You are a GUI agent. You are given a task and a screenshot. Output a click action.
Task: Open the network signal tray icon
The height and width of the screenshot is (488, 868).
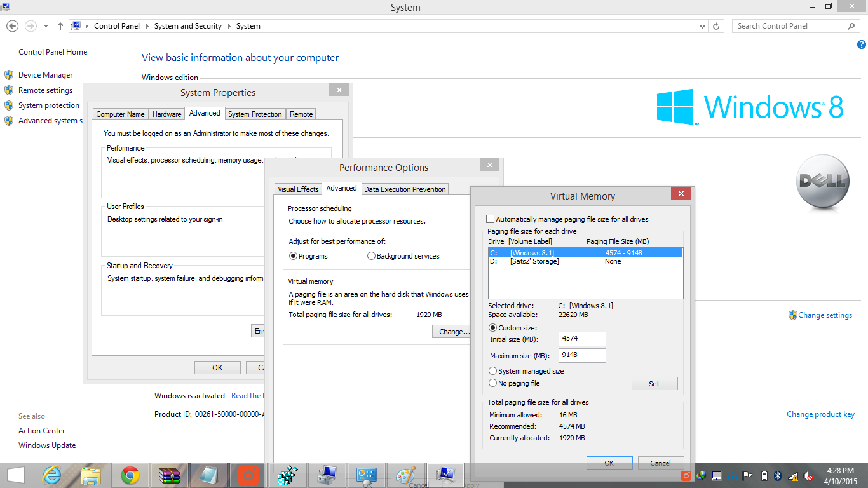794,475
